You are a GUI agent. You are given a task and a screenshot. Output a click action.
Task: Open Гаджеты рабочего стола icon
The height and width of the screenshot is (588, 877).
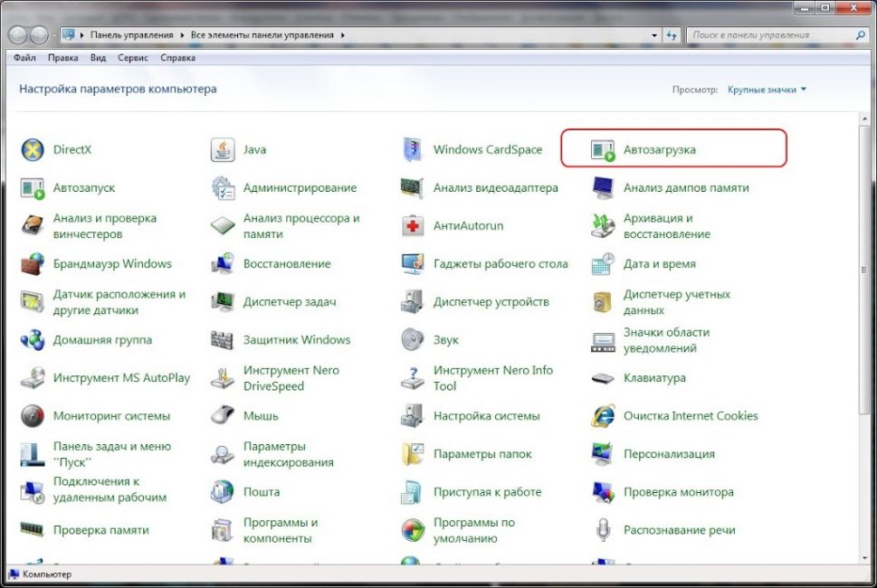(413, 264)
